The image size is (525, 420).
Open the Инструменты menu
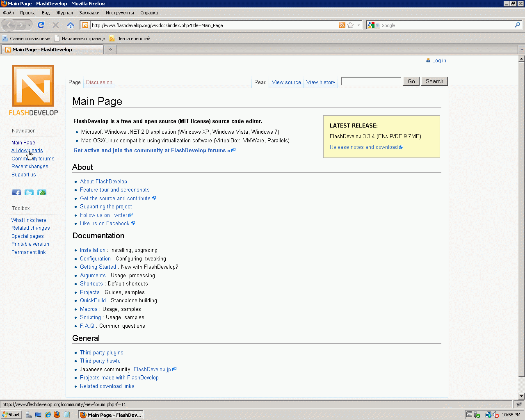point(120,13)
